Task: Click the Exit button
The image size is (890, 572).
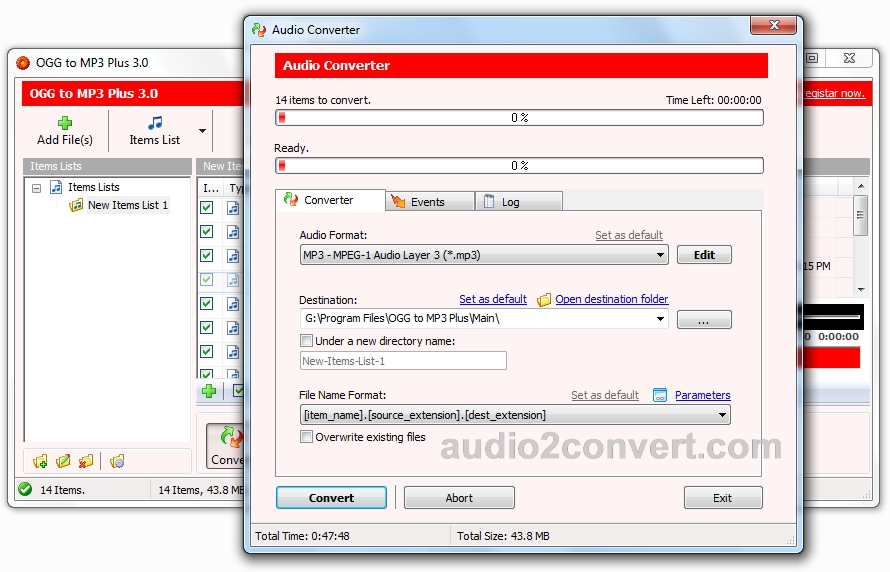Action: (723, 498)
